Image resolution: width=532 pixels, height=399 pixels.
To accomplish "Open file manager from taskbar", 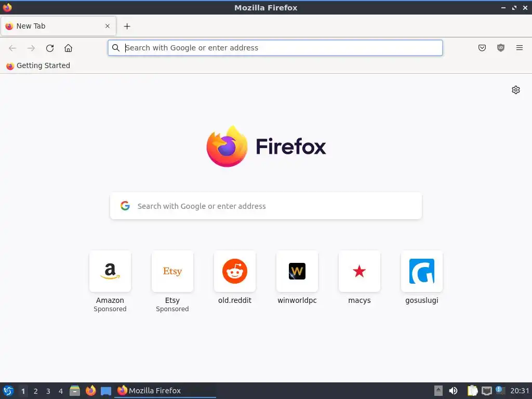I will [x=75, y=391].
